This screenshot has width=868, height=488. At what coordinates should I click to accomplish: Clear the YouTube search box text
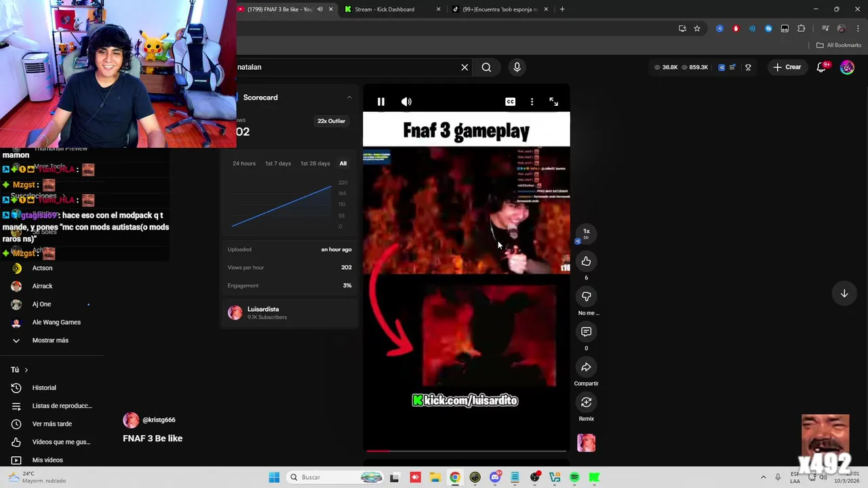[465, 67]
